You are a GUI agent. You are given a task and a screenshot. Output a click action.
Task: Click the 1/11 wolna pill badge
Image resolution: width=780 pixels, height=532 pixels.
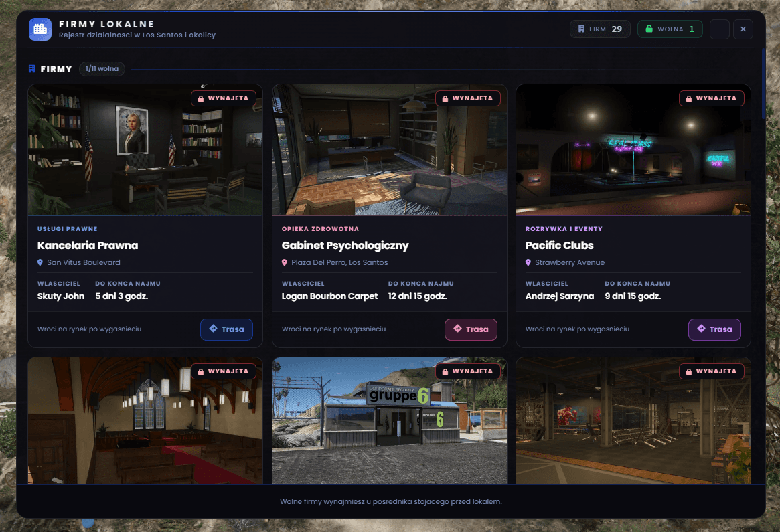102,69
